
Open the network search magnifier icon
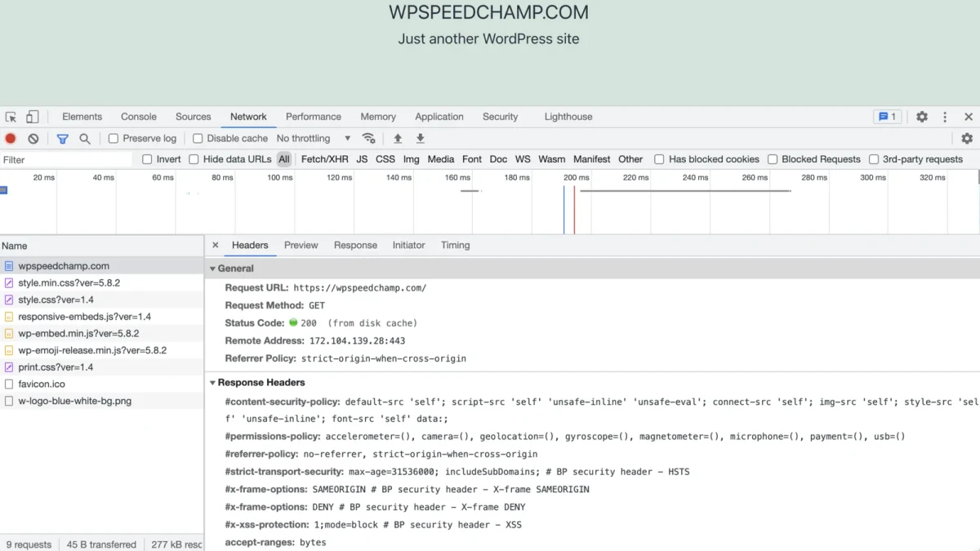click(x=85, y=139)
